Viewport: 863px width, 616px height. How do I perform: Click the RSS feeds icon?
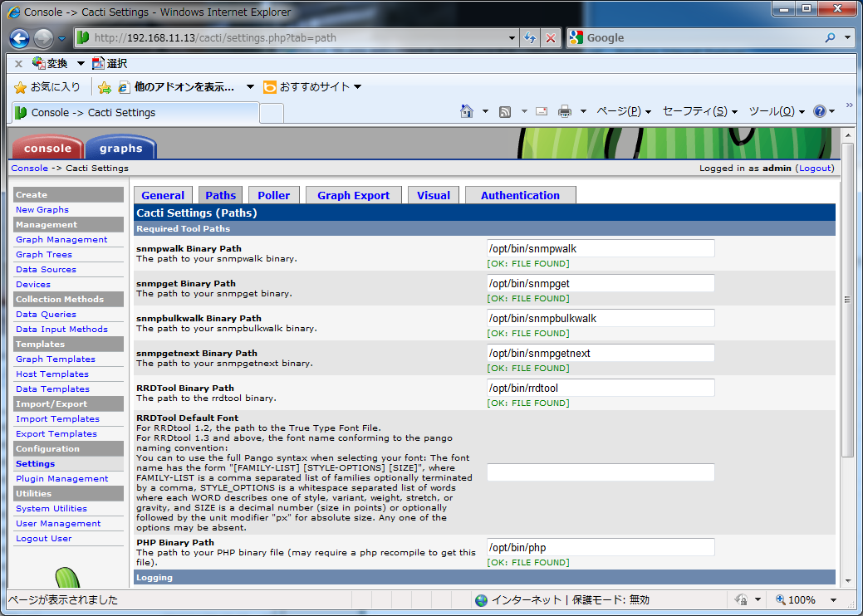click(505, 111)
